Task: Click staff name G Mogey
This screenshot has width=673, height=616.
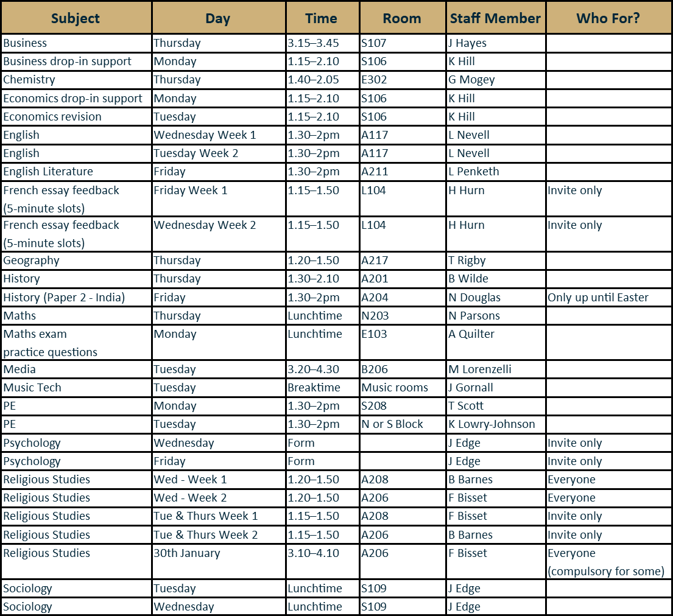Action: [x=471, y=80]
